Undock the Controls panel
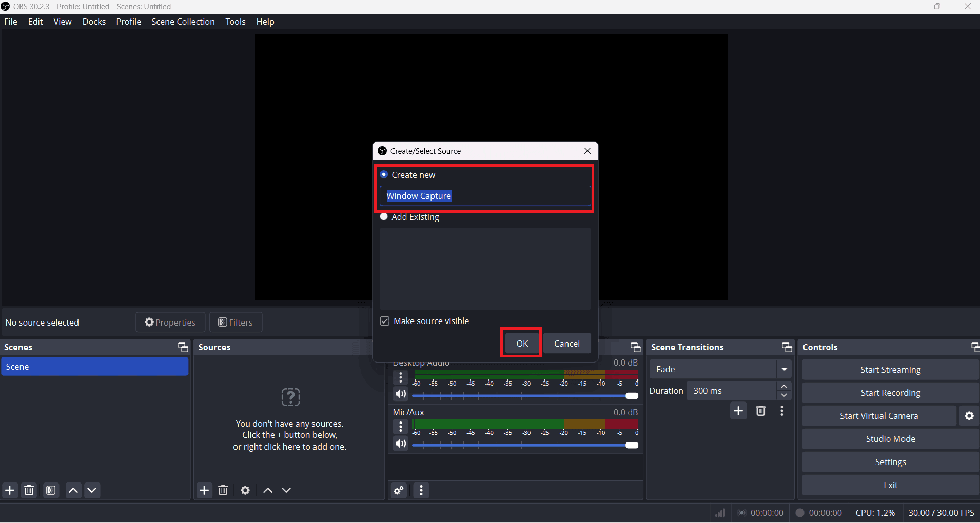 point(975,347)
